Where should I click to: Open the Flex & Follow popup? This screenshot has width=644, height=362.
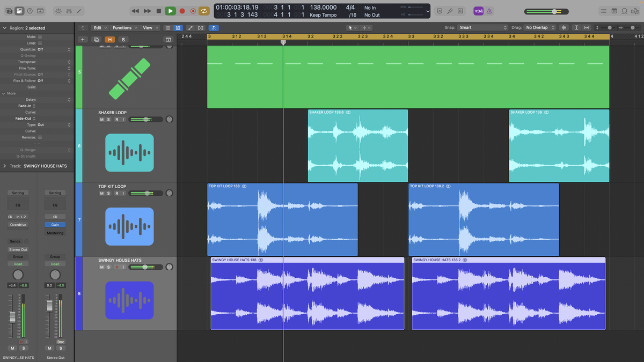54,81
